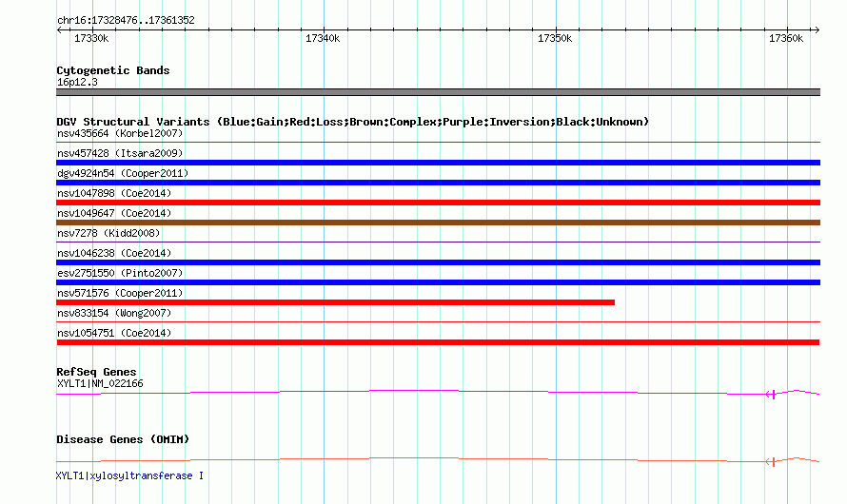Viewport: 847px width, 504px height.
Task: Click nsv833154 (Wong2007) variant label
Action: (x=114, y=313)
